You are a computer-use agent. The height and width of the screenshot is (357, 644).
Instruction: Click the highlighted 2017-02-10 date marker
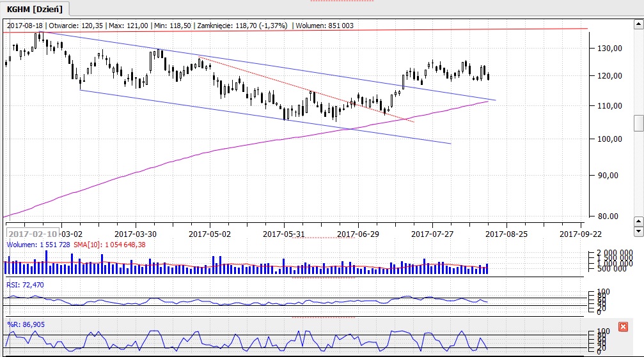33,234
